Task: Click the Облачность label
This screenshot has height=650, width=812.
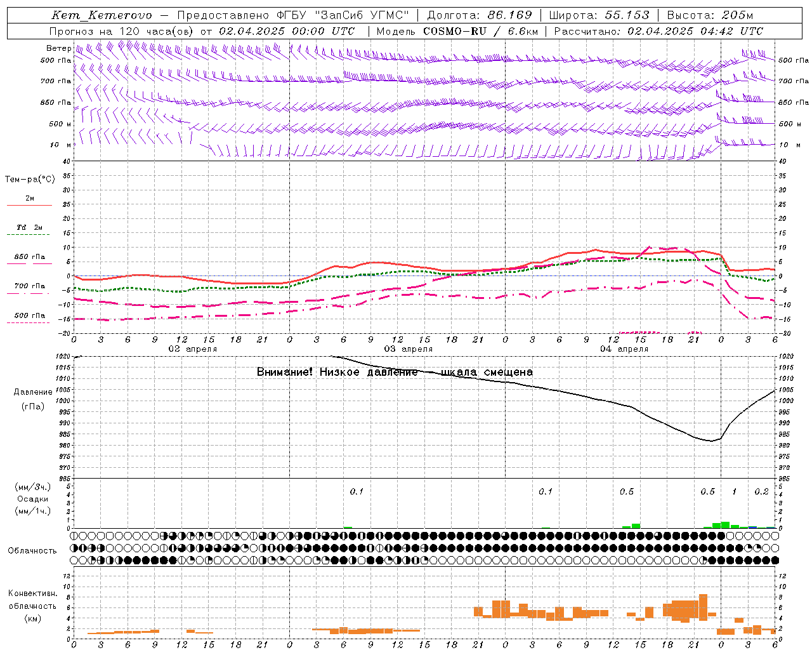Action: point(32,551)
